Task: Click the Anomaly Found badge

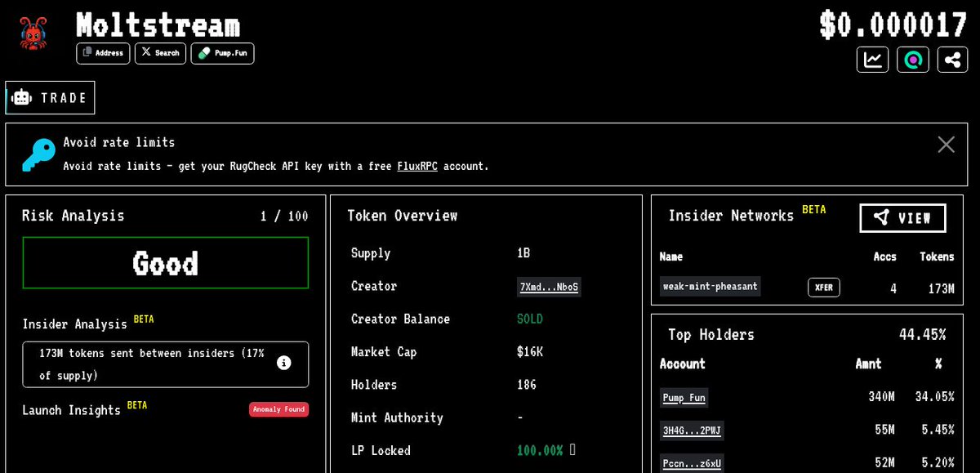Action: 278,409
